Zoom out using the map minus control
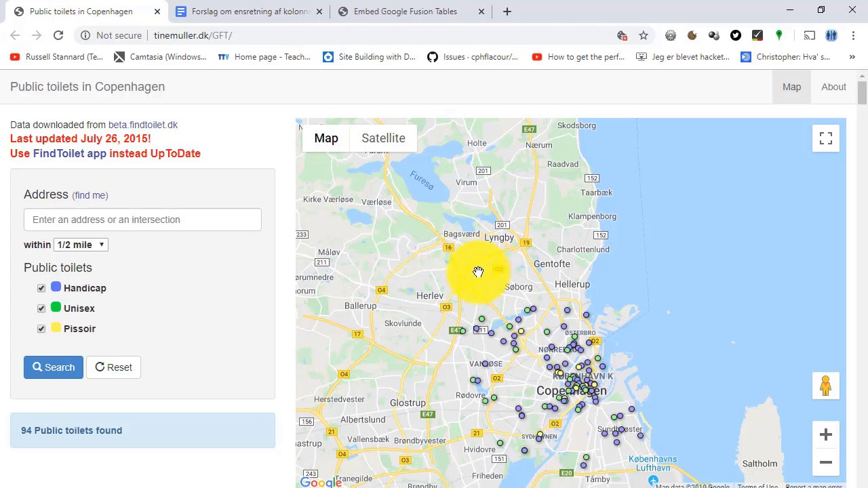The height and width of the screenshot is (488, 868). point(825,462)
